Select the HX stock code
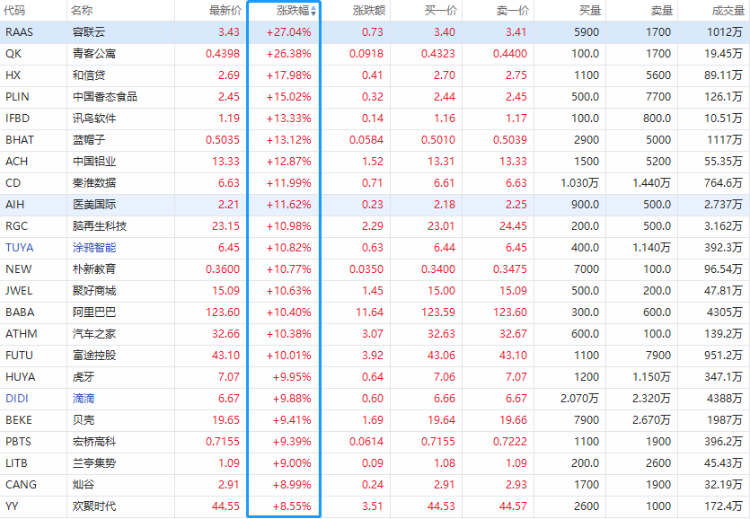Image resolution: width=750 pixels, height=519 pixels. (x=13, y=75)
